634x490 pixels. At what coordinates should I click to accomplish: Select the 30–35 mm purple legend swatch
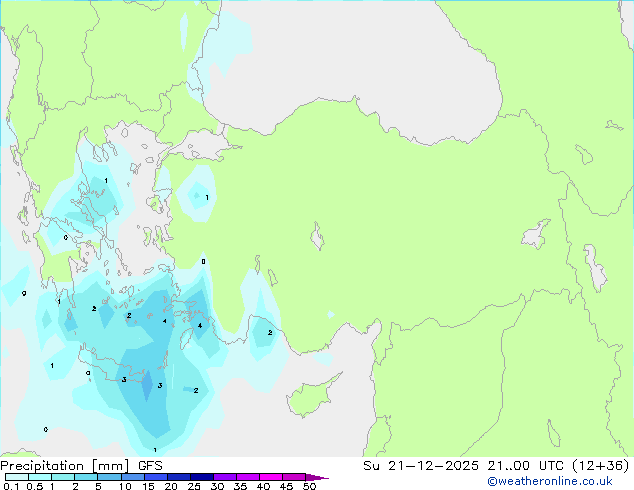click(x=224, y=477)
